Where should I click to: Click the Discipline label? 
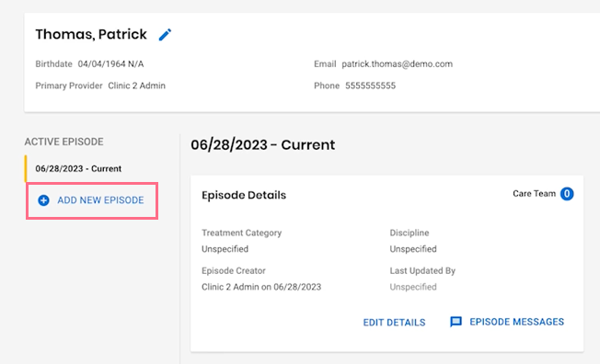point(410,233)
